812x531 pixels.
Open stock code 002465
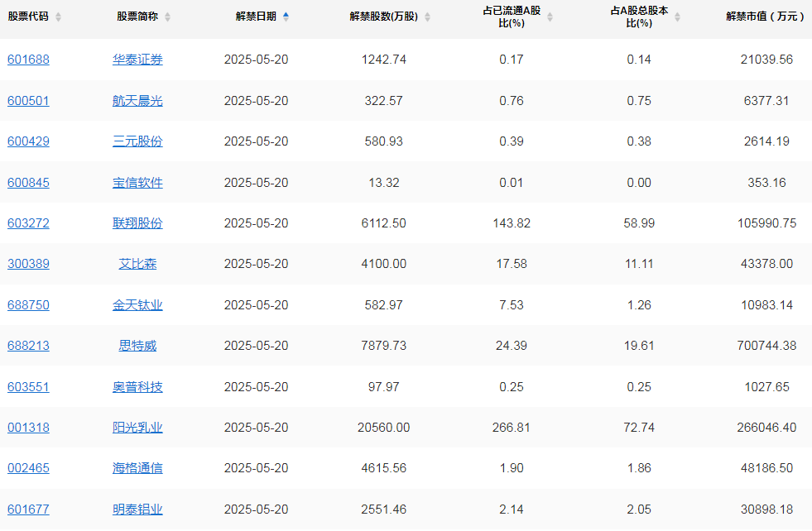point(28,468)
